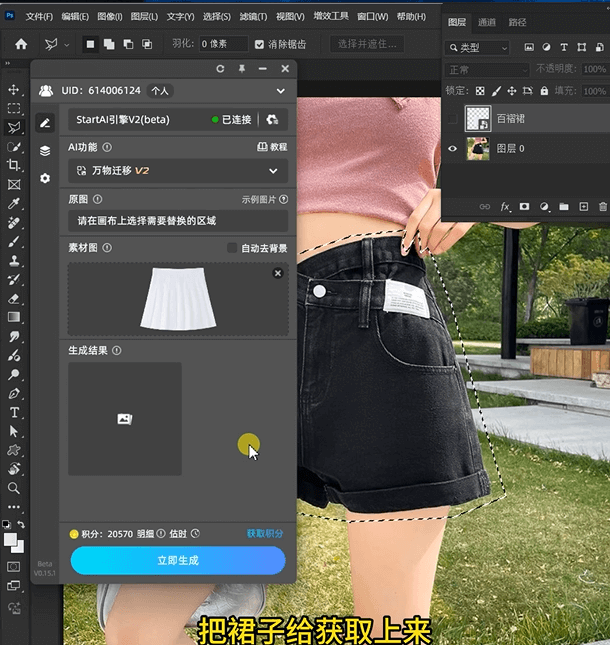
Task: Click the background color swatch
Action: click(19, 548)
